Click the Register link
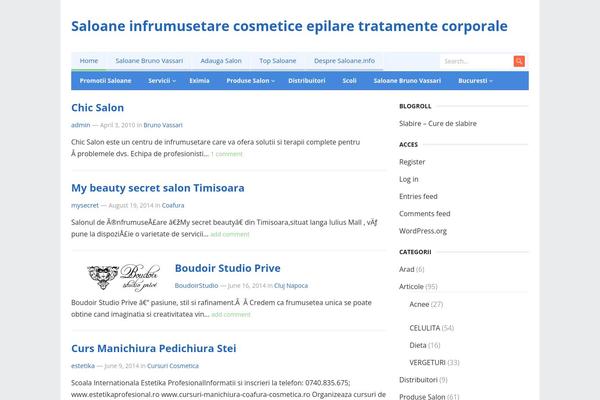The width and height of the screenshot is (600, 400). (x=412, y=162)
